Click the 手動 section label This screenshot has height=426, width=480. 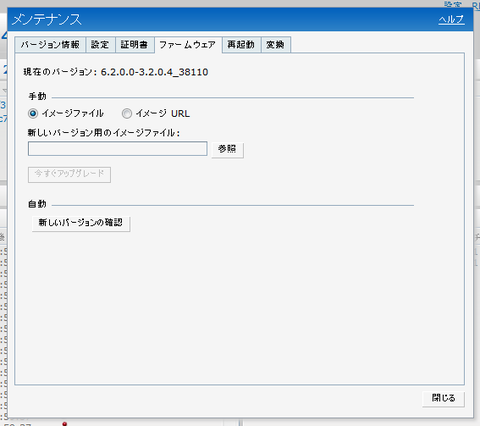(x=37, y=96)
